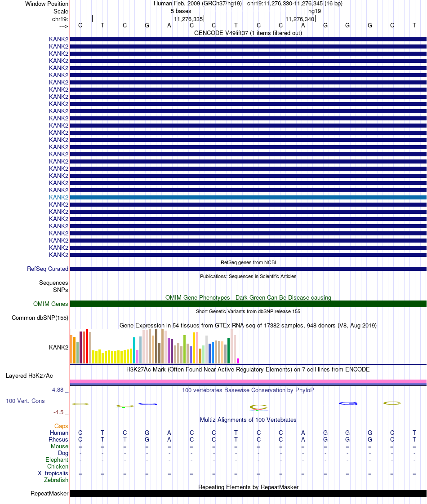The height and width of the screenshot is (504, 427).
Task: Click the 'chr19:' ruler label
Action: (x=60, y=19)
